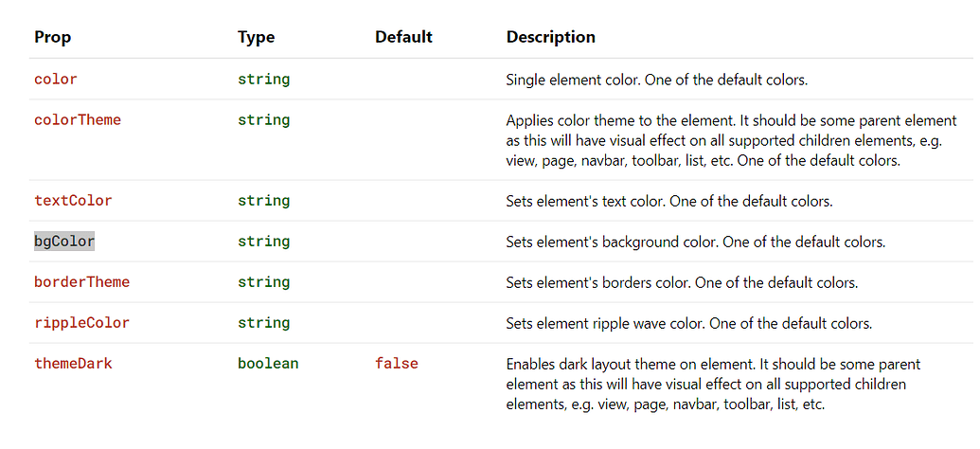The height and width of the screenshot is (449, 980).
Task: Click 'string' type in rippleColor row
Action: pos(264,323)
